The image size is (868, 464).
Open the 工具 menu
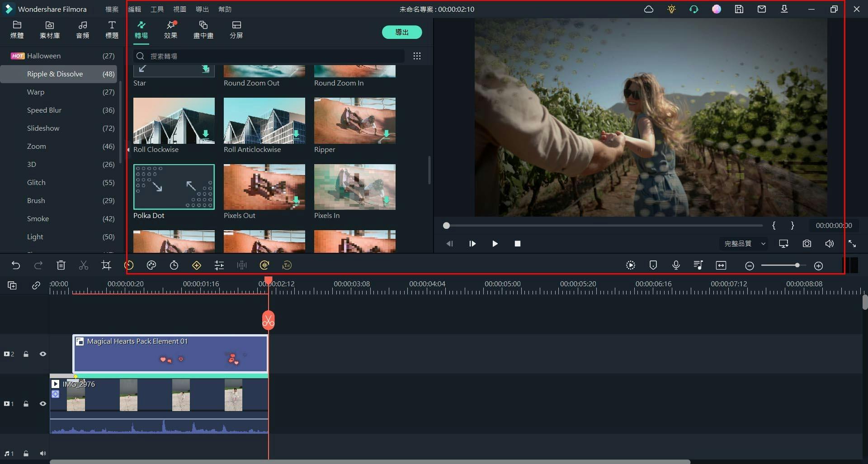(157, 9)
